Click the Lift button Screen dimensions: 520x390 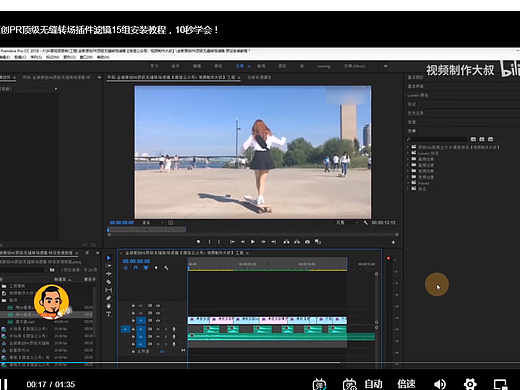286,242
